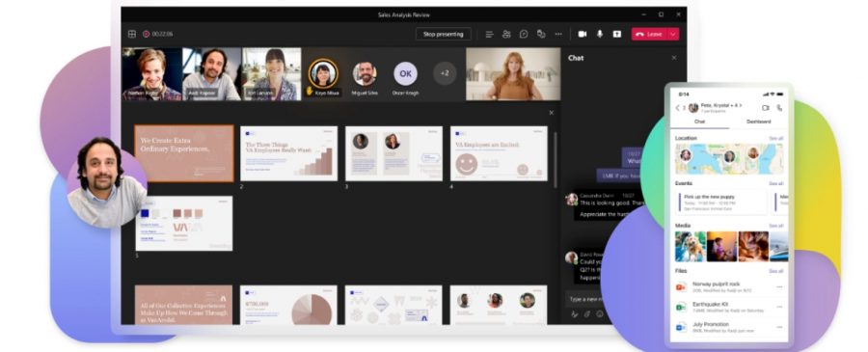See all in the Location section

coord(775,138)
